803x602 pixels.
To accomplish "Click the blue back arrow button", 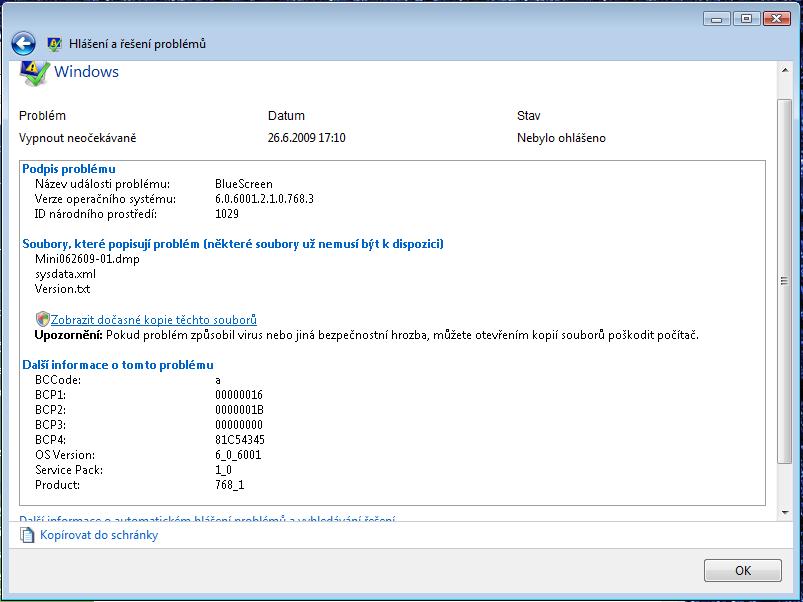I will [23, 43].
